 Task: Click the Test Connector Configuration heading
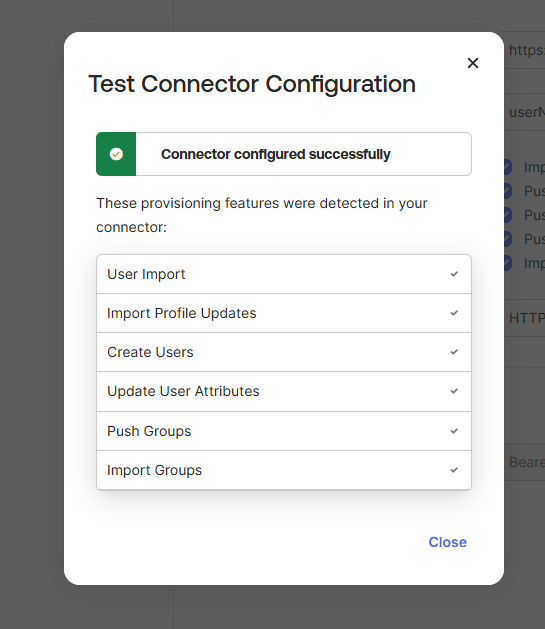pyautogui.click(x=252, y=84)
